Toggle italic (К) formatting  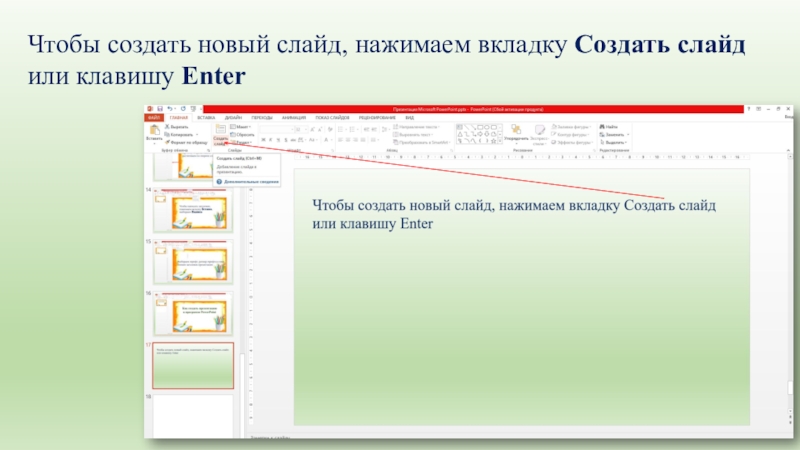[270, 140]
